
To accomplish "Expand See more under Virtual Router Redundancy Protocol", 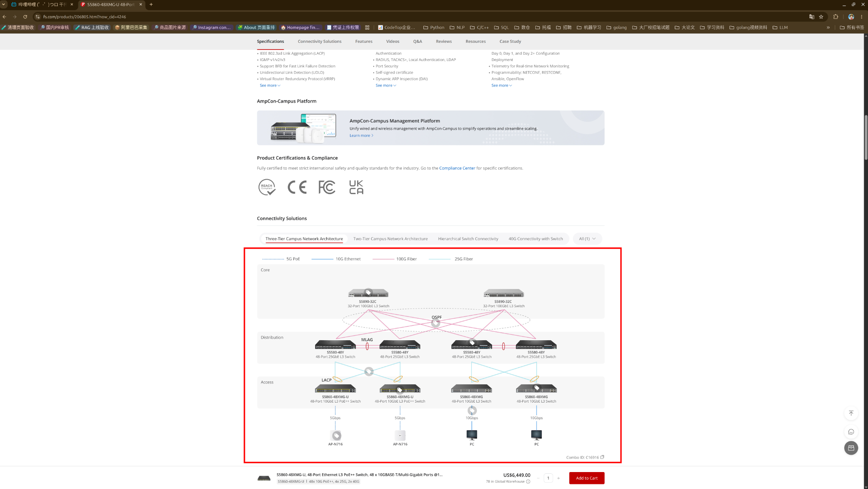I will point(270,86).
